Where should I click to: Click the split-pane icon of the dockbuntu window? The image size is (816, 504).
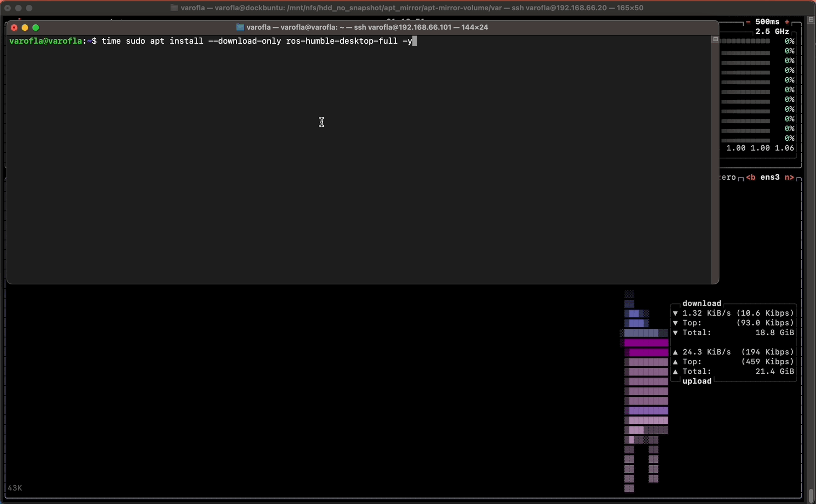pos(811,20)
